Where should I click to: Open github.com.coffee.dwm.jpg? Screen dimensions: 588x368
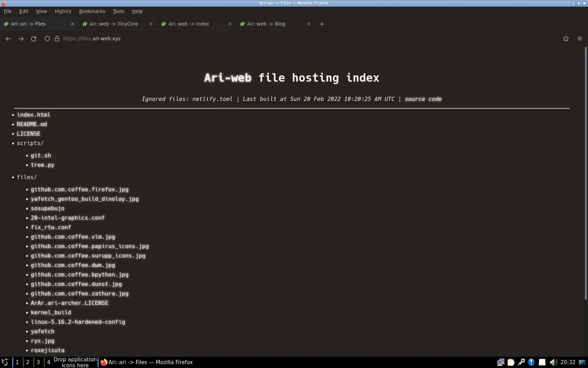73,265
